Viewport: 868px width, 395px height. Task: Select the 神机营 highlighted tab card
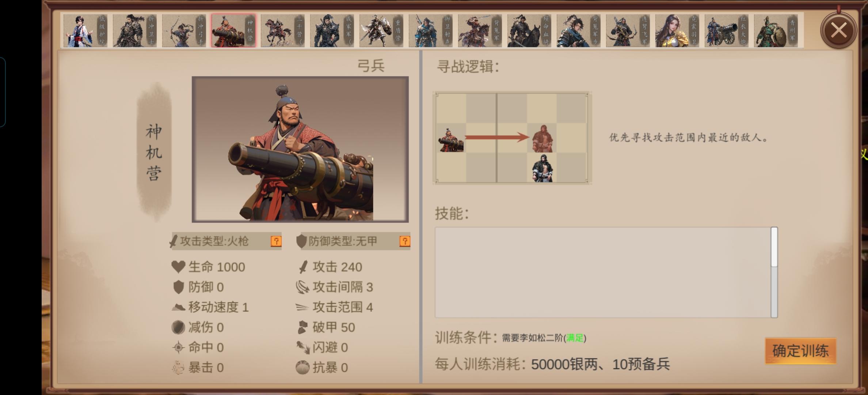pyautogui.click(x=233, y=31)
